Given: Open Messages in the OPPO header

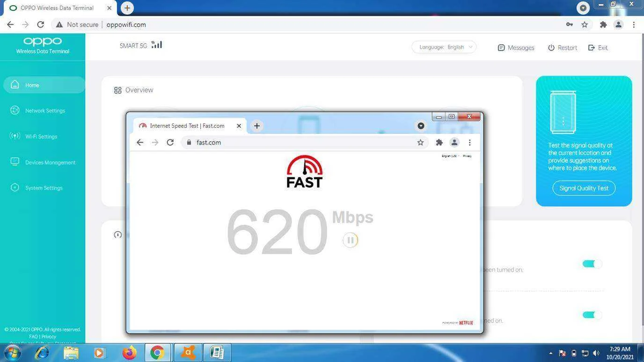Looking at the screenshot, I should tap(516, 48).
